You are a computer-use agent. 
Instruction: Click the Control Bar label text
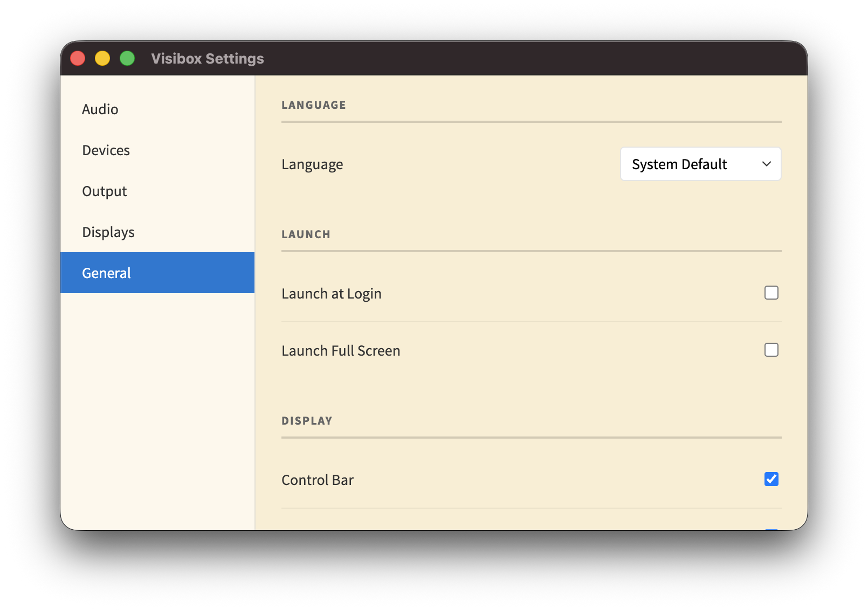click(x=317, y=480)
